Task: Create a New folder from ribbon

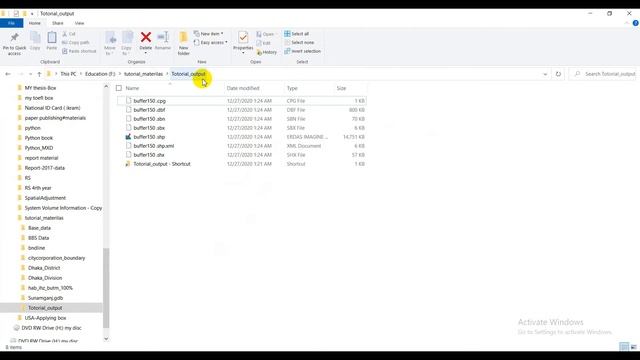Action: [183, 43]
